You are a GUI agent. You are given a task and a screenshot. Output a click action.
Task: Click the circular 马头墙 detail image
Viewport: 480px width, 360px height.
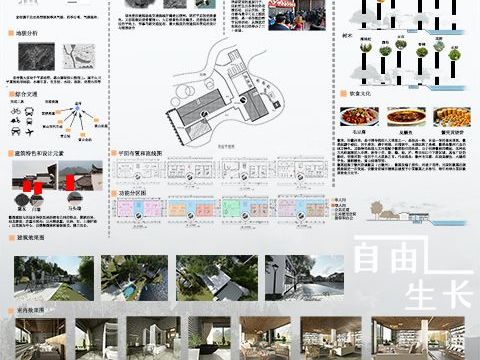coord(75,198)
